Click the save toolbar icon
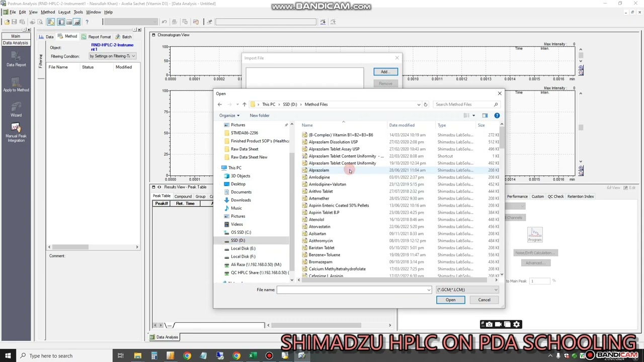The height and width of the screenshot is (362, 644). (14, 22)
